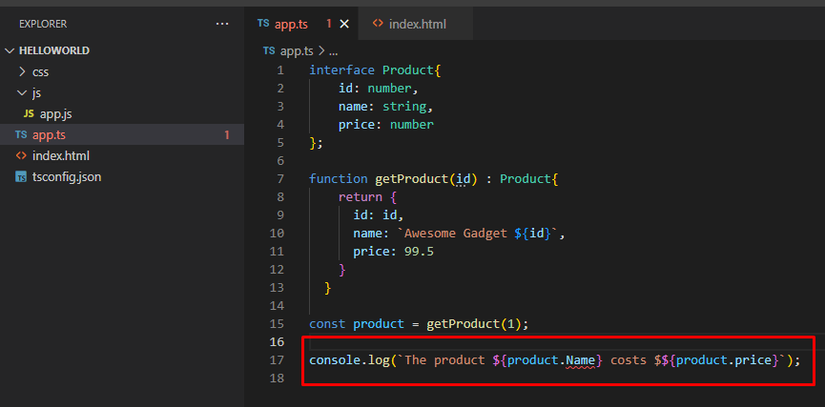Click line number 17 in the gutter
The width and height of the screenshot is (825, 407).
click(x=277, y=360)
